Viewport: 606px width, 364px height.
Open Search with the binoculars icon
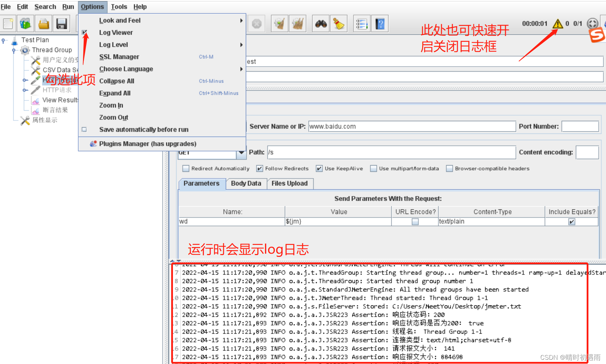tap(321, 24)
